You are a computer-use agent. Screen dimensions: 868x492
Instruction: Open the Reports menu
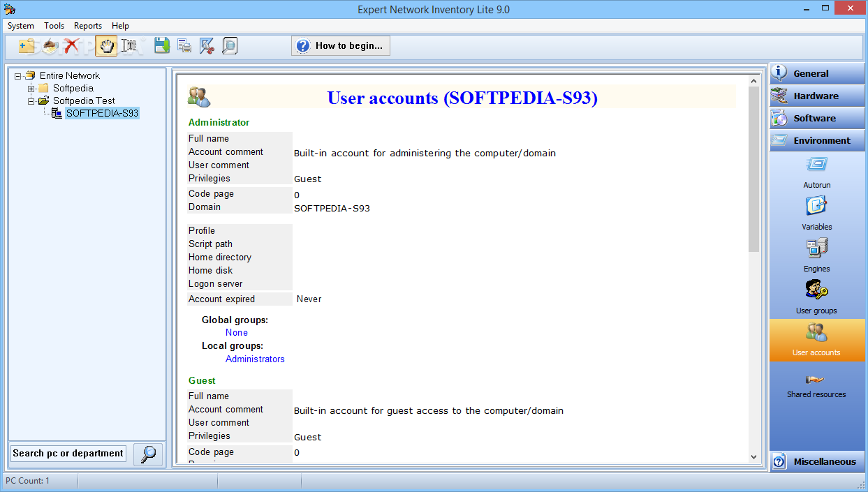click(x=88, y=26)
